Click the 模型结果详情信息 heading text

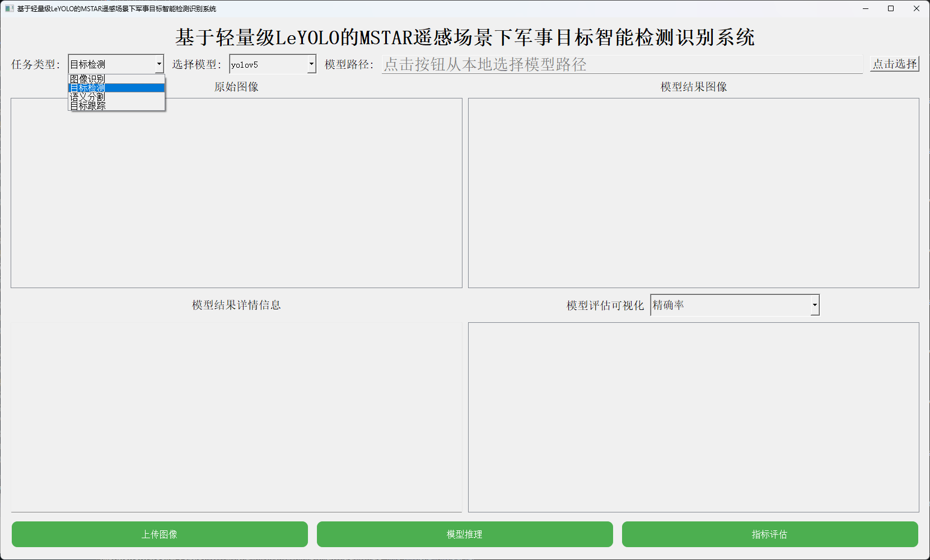(x=236, y=305)
